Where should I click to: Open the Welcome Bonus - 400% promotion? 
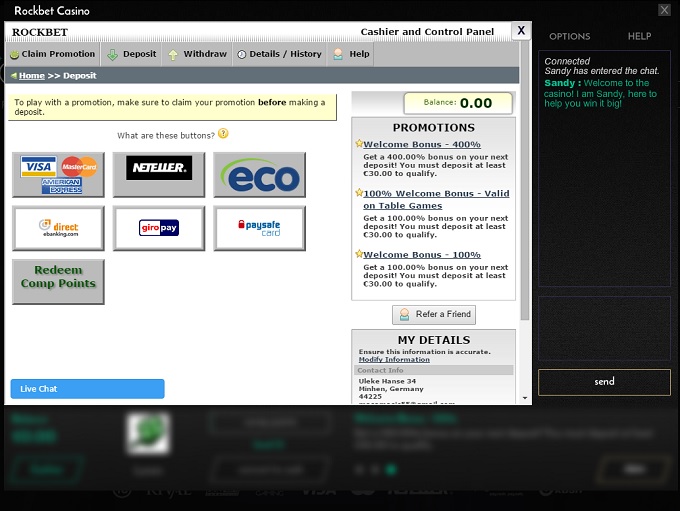click(x=421, y=145)
